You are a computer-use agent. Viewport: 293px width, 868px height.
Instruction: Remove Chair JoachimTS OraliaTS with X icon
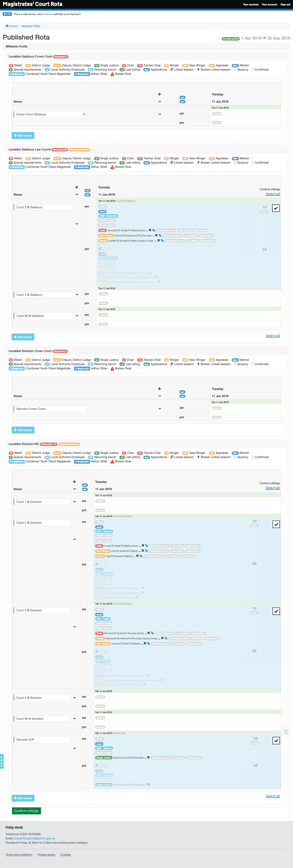(x=150, y=230)
